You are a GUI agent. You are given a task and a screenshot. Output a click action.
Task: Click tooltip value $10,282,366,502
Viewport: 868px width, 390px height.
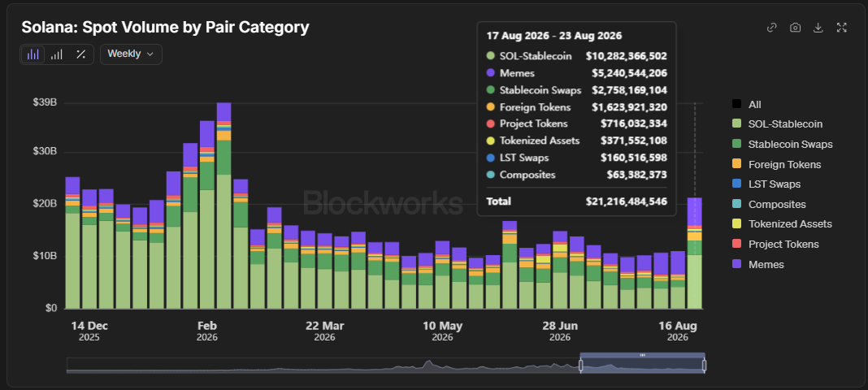(x=626, y=56)
